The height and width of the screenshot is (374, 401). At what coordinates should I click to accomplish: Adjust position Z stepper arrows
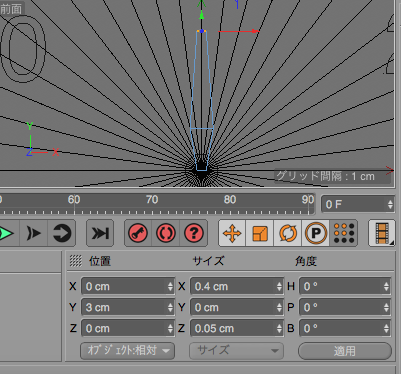click(x=170, y=328)
